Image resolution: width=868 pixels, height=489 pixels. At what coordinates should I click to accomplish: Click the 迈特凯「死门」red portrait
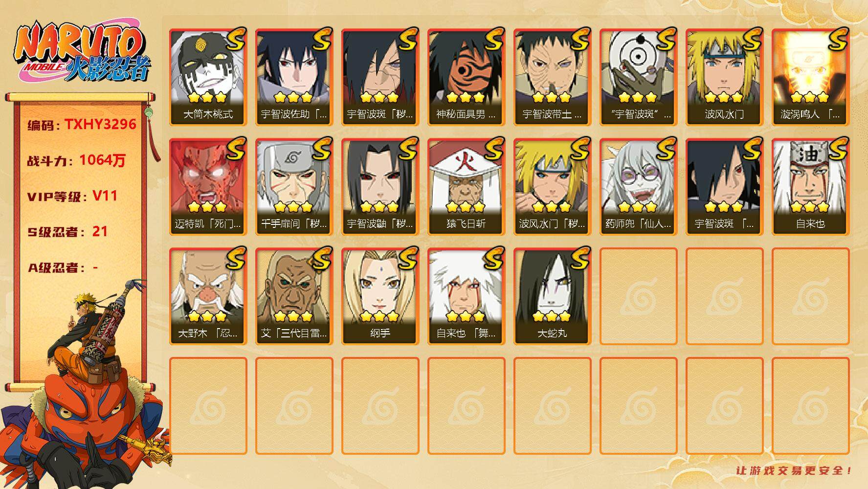(x=208, y=187)
